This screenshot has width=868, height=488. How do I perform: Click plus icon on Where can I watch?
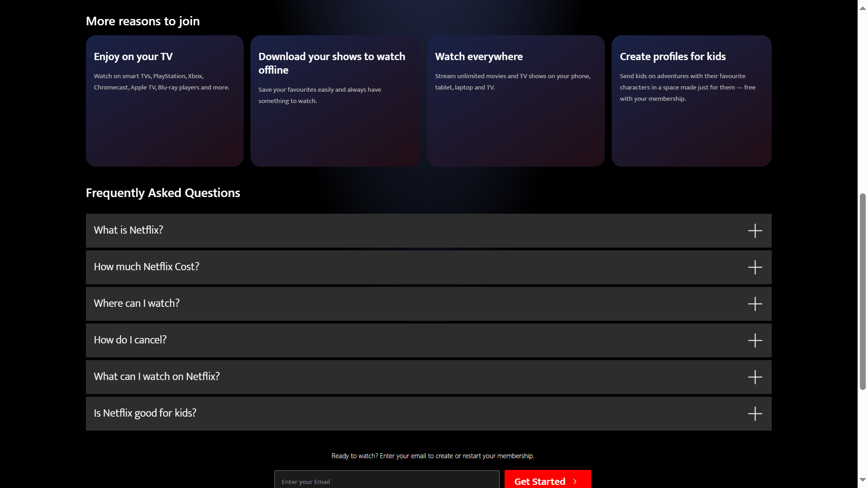point(755,304)
